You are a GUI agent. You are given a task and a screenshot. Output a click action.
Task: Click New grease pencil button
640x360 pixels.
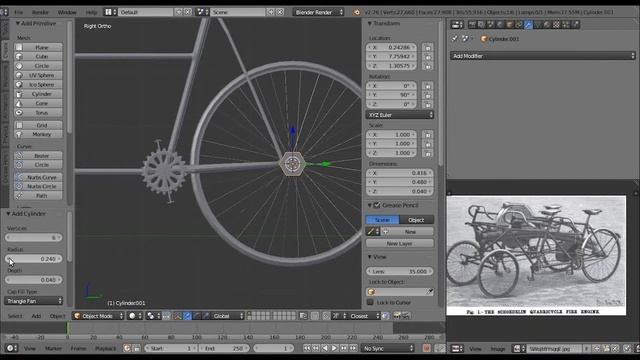410,232
